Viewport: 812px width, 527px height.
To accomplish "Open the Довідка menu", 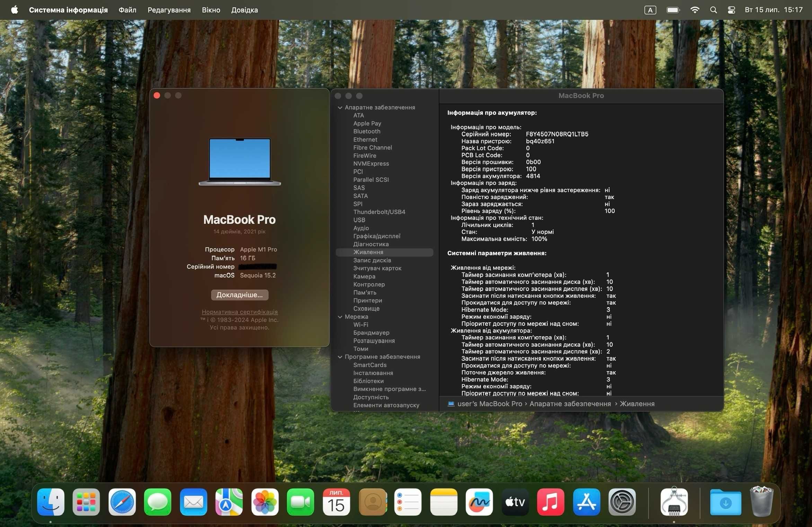I will coord(245,10).
